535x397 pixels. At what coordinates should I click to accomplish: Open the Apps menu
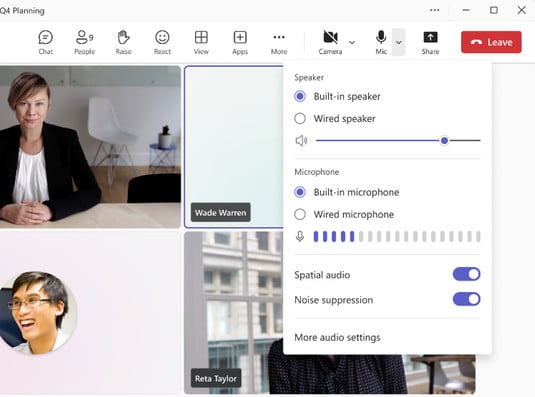point(240,43)
